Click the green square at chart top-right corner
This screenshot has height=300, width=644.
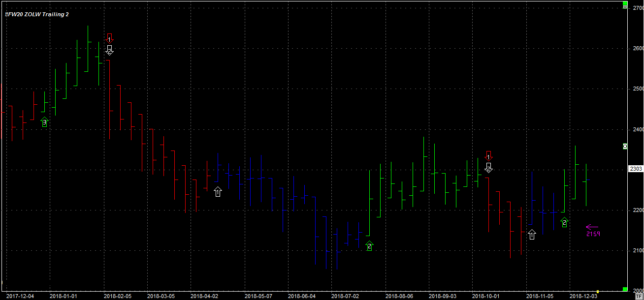pos(625,3)
